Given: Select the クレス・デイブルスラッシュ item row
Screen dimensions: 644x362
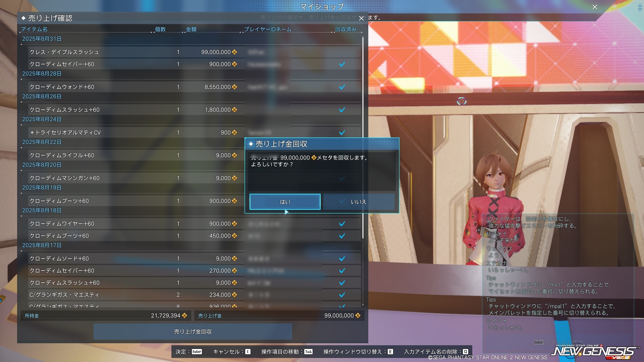Looking at the screenshot, I should click(64, 52).
